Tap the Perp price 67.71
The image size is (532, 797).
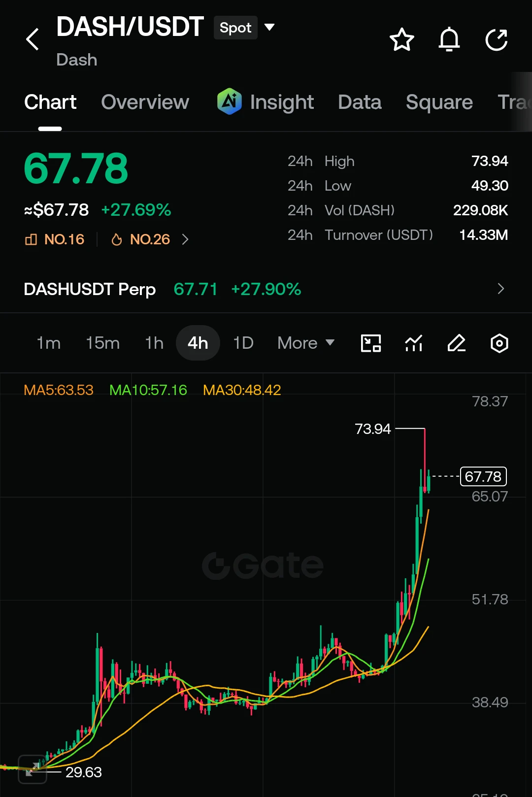196,289
